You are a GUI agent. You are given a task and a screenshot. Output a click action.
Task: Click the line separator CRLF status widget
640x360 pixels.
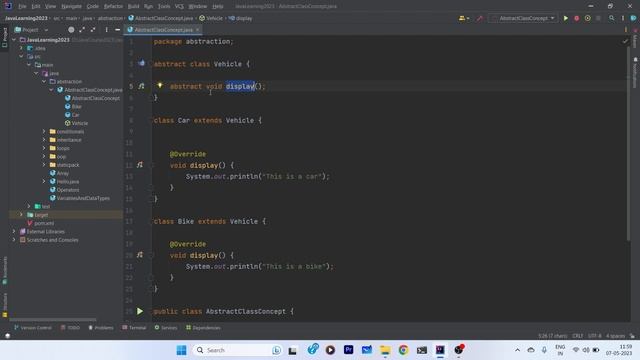578,336
